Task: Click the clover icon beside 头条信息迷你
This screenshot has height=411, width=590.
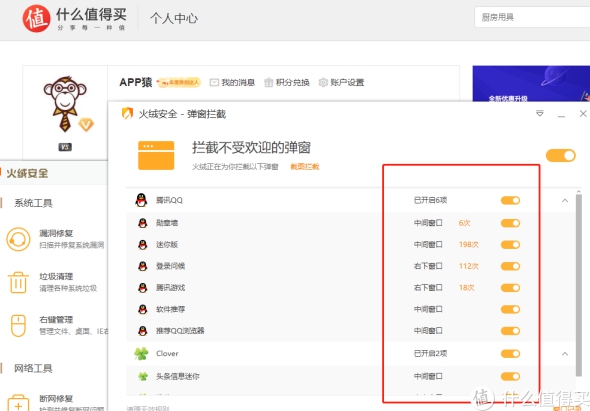Action: 143,376
